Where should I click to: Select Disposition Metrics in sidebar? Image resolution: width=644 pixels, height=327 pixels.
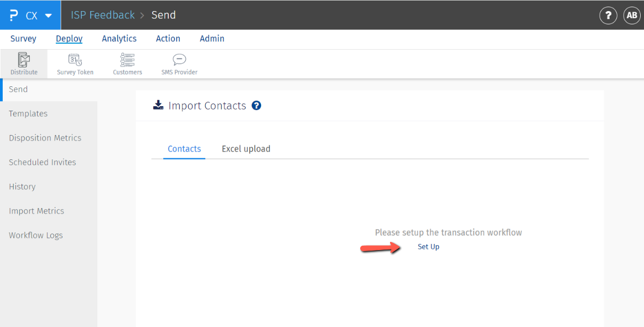point(45,138)
